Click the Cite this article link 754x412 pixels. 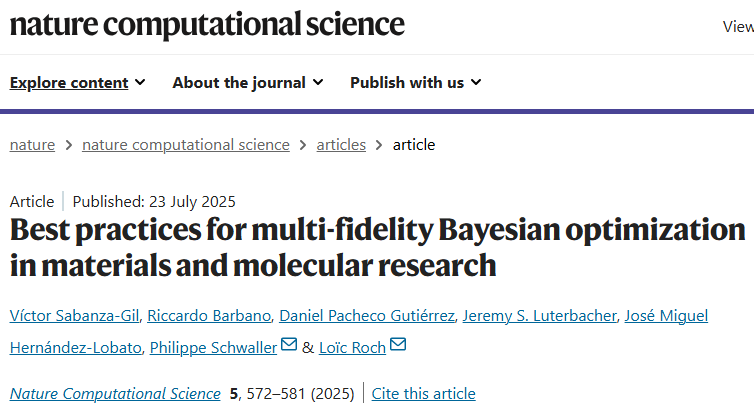click(x=423, y=394)
